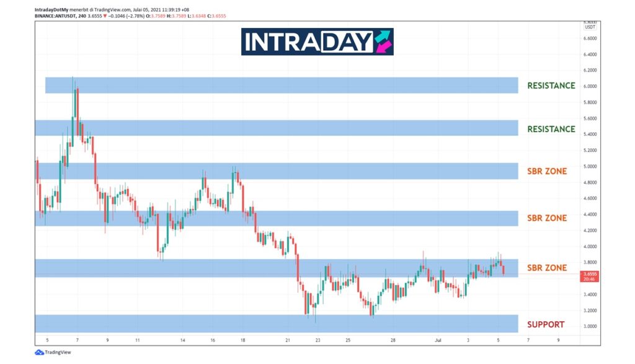Click the 14 date marker on the time axis
This screenshot has width=635, height=364.
coord(183,340)
